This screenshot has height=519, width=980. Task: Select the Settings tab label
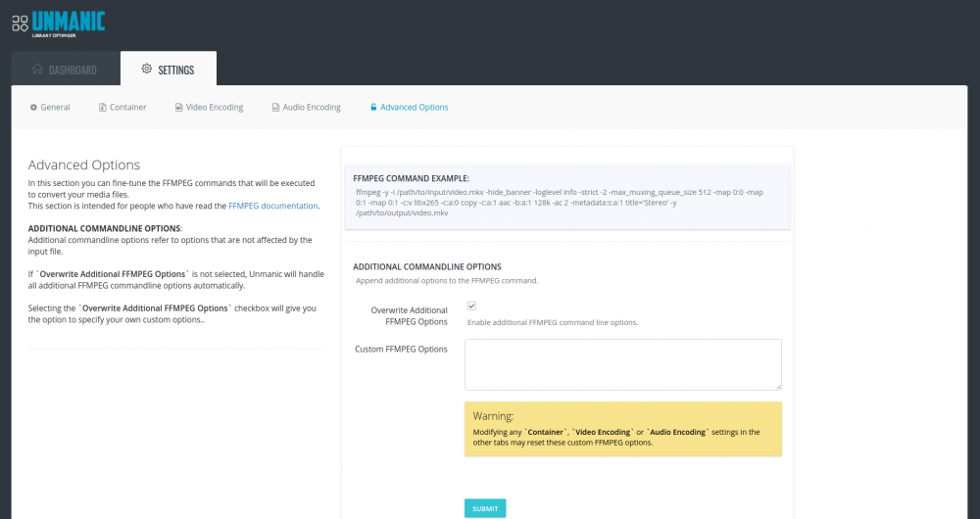(x=175, y=70)
